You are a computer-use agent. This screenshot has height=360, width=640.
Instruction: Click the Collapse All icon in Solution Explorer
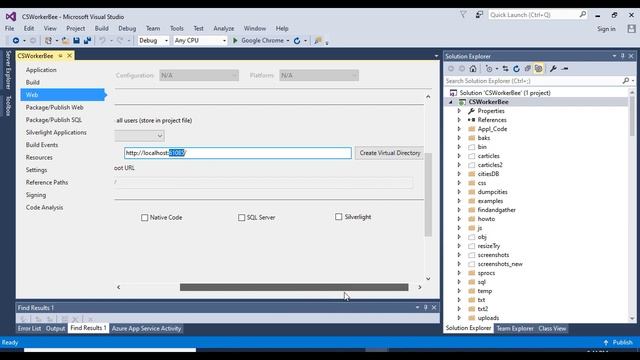[527, 69]
